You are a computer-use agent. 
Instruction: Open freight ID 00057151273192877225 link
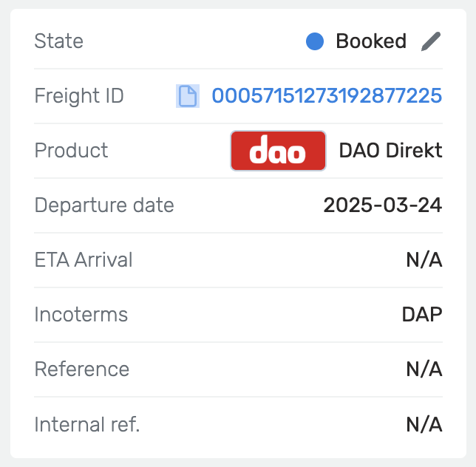pyautogui.click(x=327, y=96)
